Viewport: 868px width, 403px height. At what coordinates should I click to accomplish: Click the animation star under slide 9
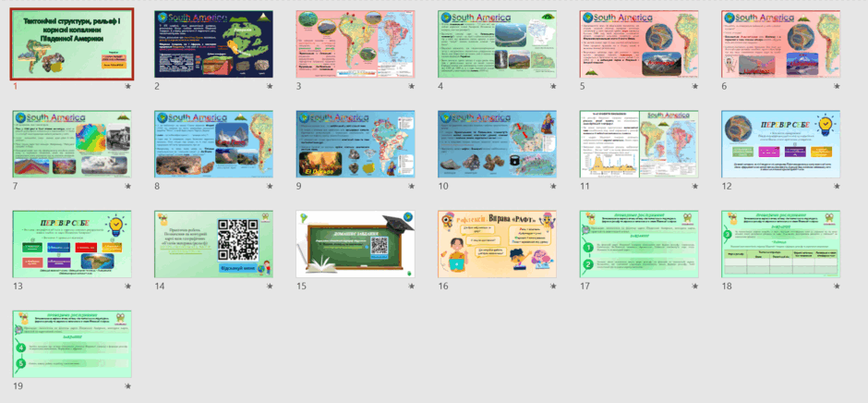pyautogui.click(x=412, y=187)
